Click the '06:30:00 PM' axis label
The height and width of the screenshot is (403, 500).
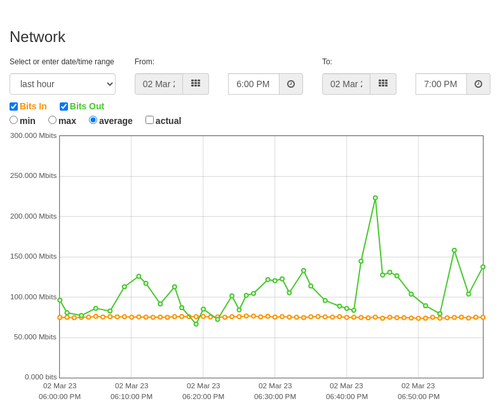[x=275, y=397]
